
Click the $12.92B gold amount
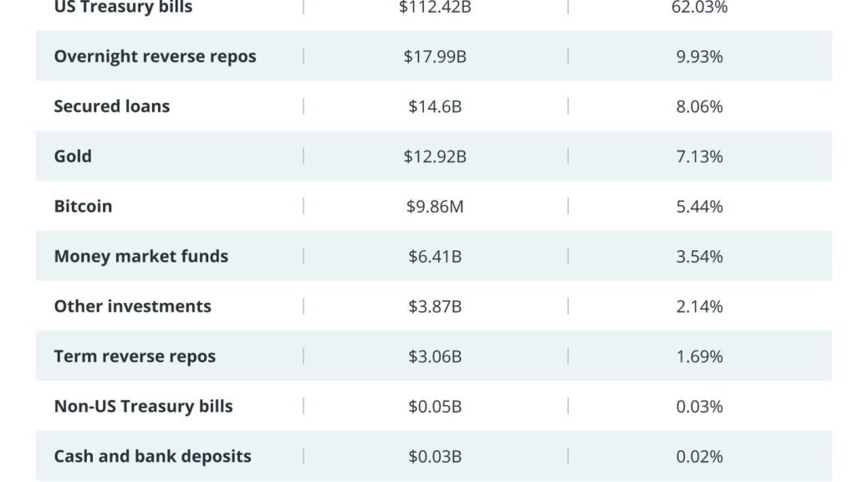[x=435, y=156]
